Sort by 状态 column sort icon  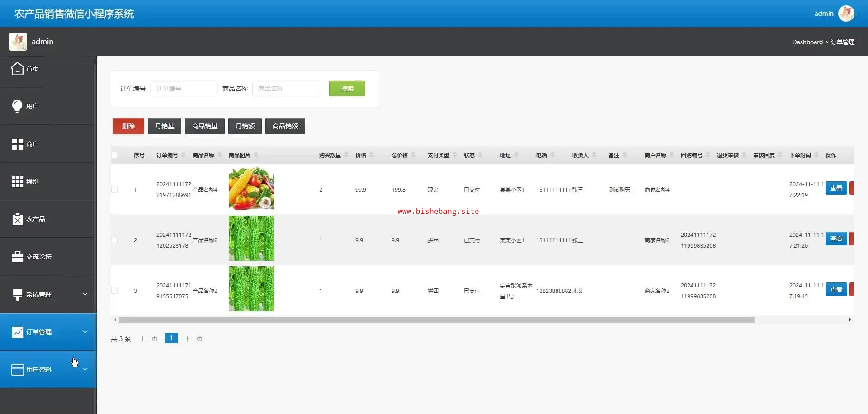click(480, 155)
